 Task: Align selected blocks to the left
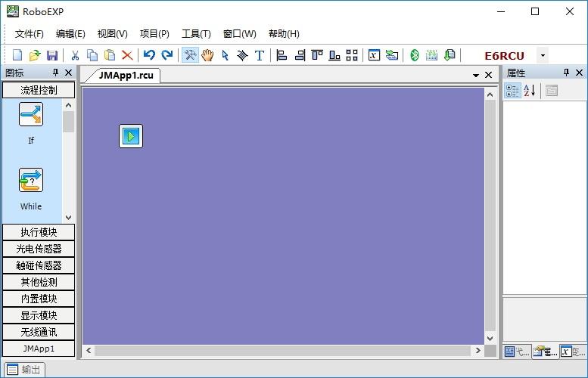(282, 55)
